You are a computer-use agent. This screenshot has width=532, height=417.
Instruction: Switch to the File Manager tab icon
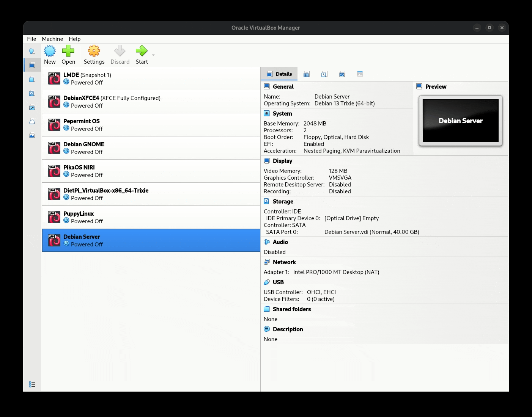[x=360, y=74]
